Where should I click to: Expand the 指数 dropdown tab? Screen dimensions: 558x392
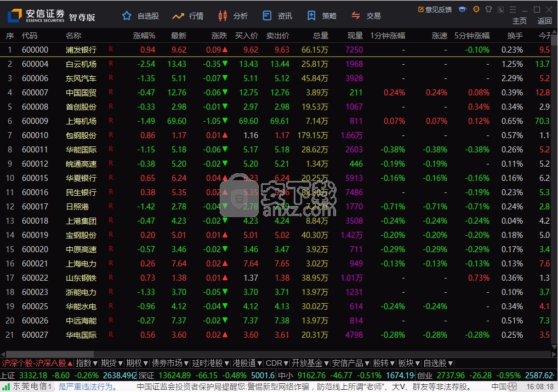87,363
